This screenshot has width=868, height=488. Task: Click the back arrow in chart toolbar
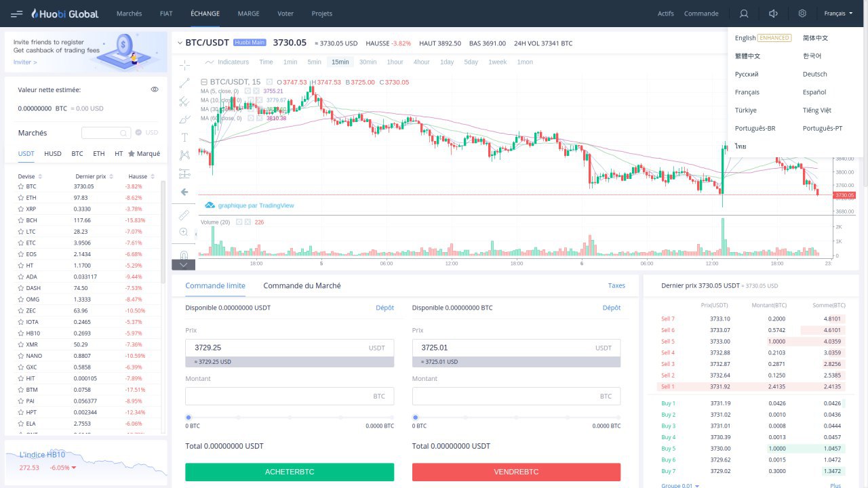tap(184, 192)
